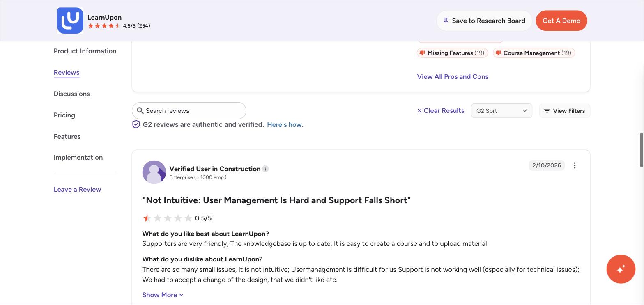Go to Product Information section
644x305 pixels.
(85, 51)
